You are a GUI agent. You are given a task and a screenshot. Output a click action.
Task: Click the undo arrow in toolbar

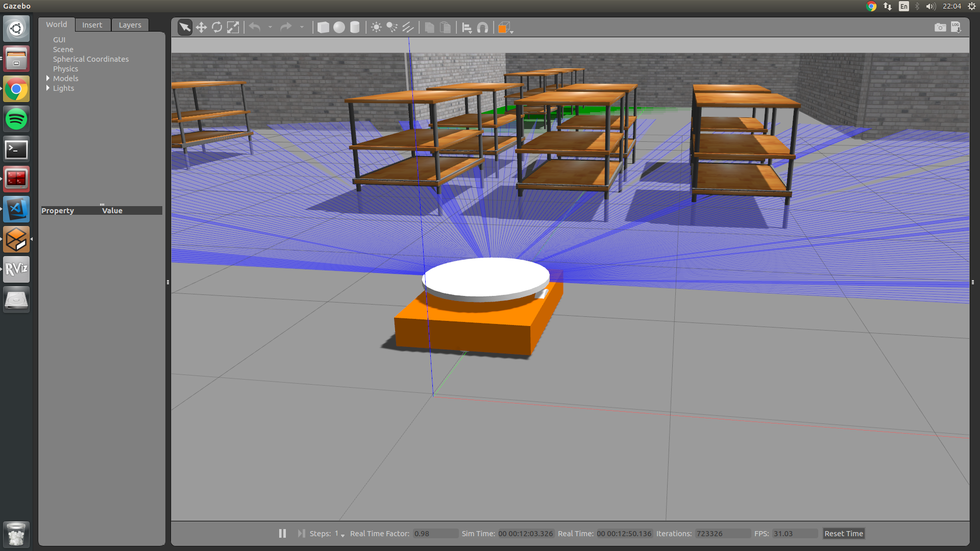tap(255, 27)
